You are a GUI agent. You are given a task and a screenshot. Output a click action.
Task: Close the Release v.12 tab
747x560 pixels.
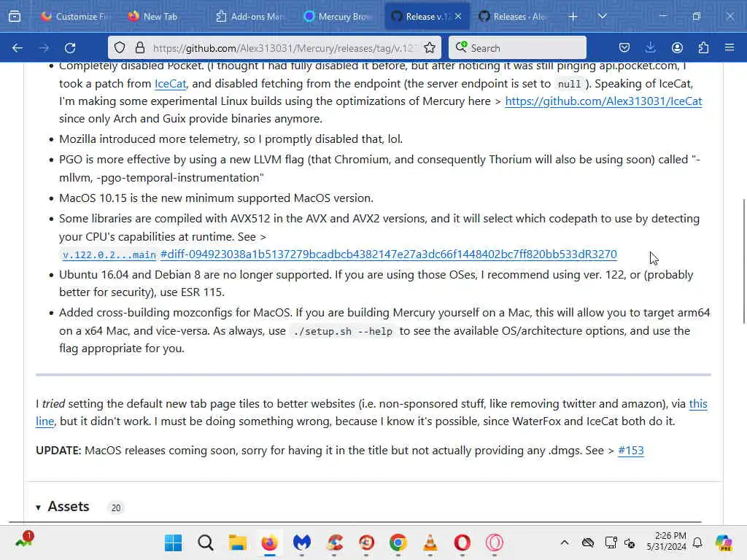coord(458,16)
